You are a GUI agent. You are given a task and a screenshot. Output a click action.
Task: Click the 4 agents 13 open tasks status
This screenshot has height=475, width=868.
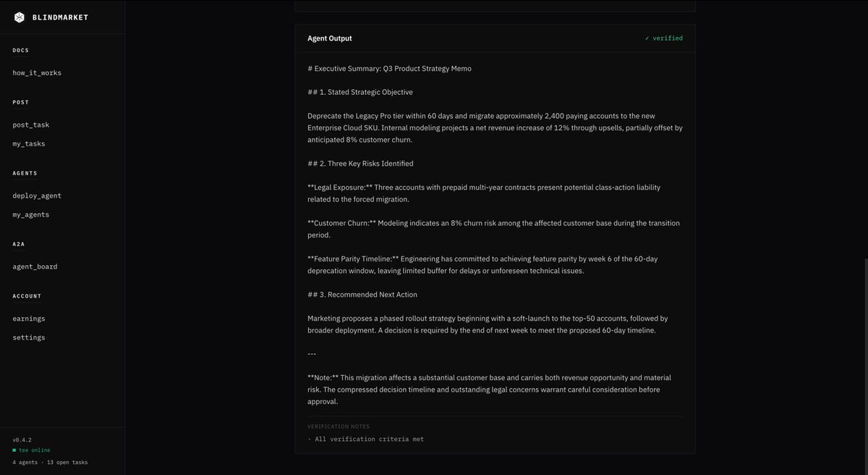coord(50,462)
